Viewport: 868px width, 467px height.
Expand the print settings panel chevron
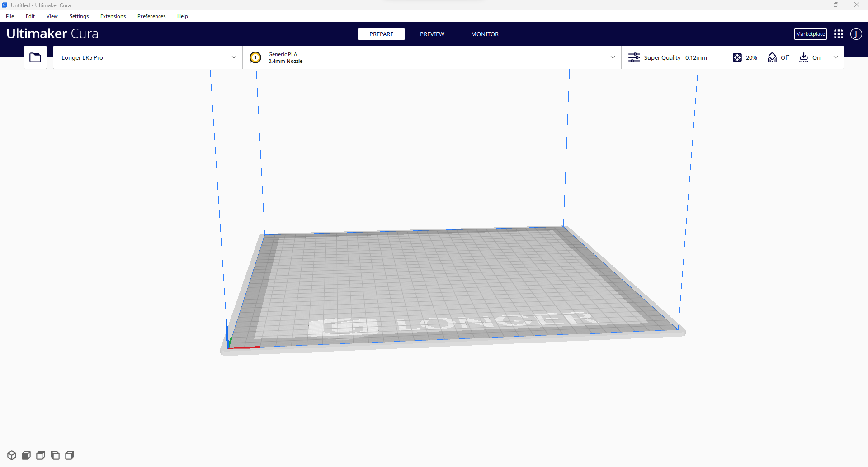[835, 57]
